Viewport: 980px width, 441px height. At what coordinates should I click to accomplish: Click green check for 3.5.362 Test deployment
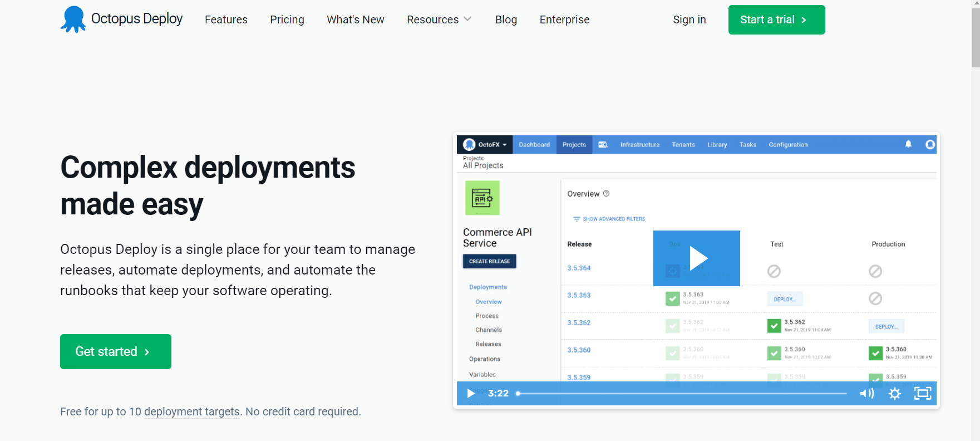pyautogui.click(x=774, y=326)
